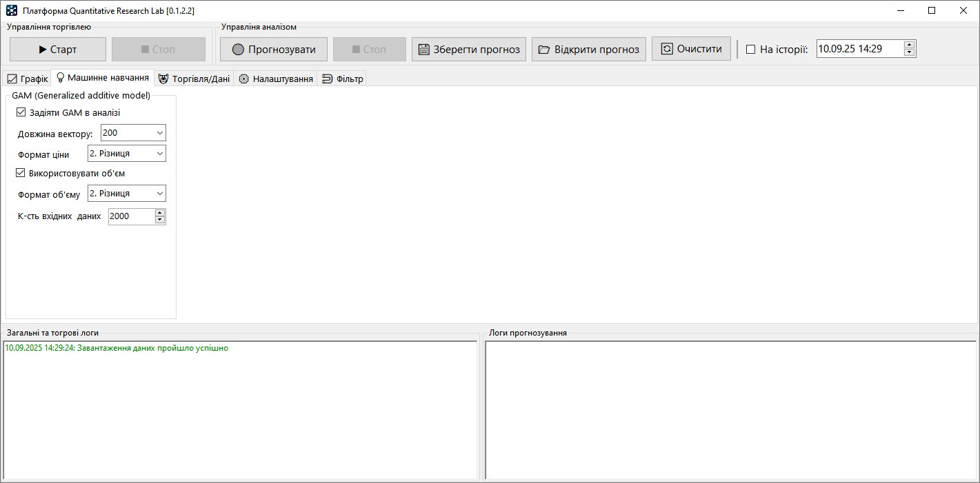This screenshot has height=483, width=980.
Task: Select the Машинне навчання tab
Action: (x=102, y=78)
